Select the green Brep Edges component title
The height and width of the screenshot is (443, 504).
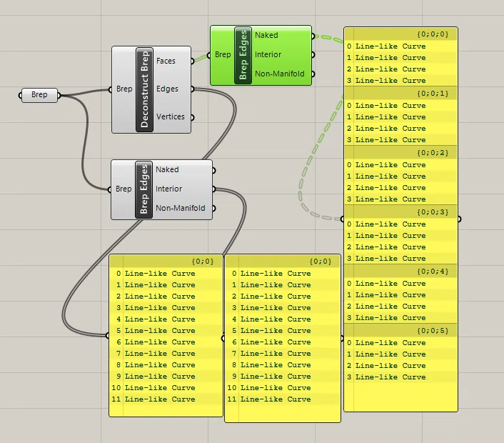point(243,55)
